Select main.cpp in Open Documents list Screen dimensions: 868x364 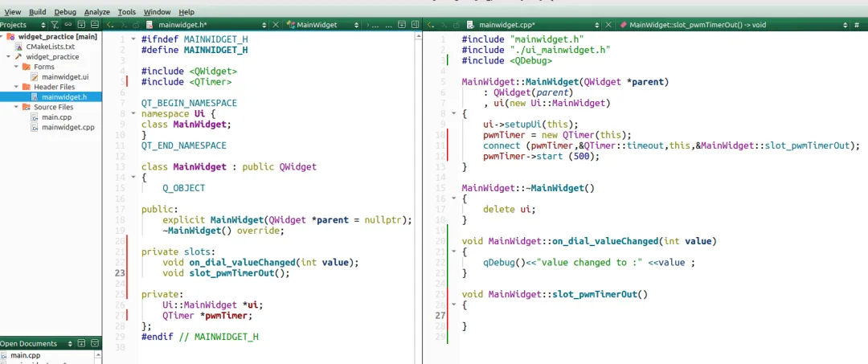(26, 355)
